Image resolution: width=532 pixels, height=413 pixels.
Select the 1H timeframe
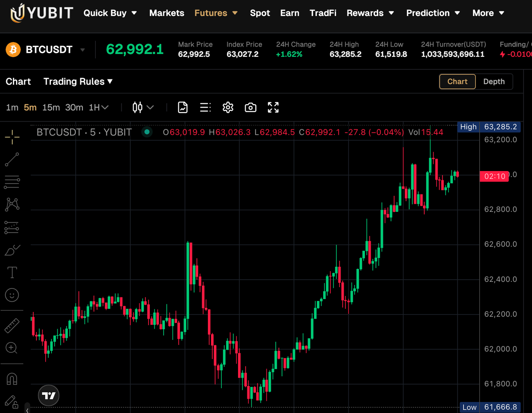pyautogui.click(x=94, y=107)
